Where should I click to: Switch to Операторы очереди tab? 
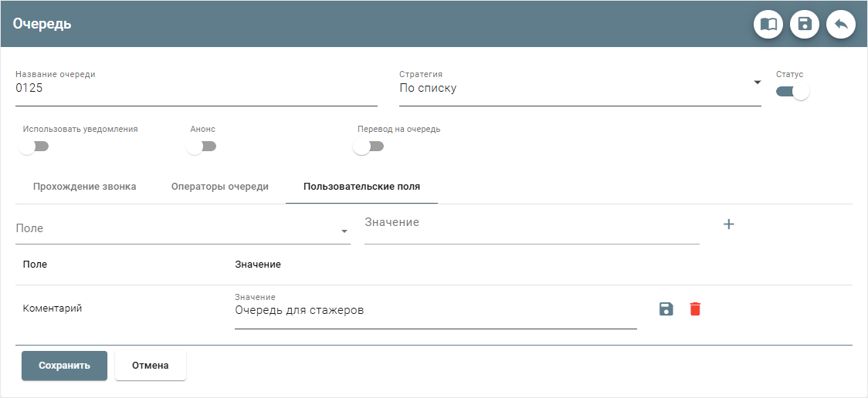[x=220, y=187]
